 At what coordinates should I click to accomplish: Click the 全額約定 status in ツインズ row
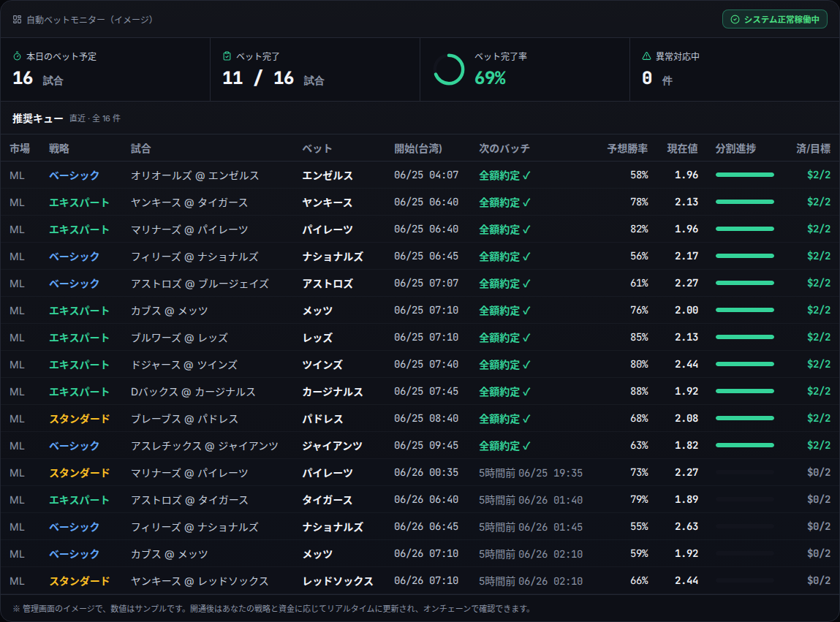coord(504,365)
